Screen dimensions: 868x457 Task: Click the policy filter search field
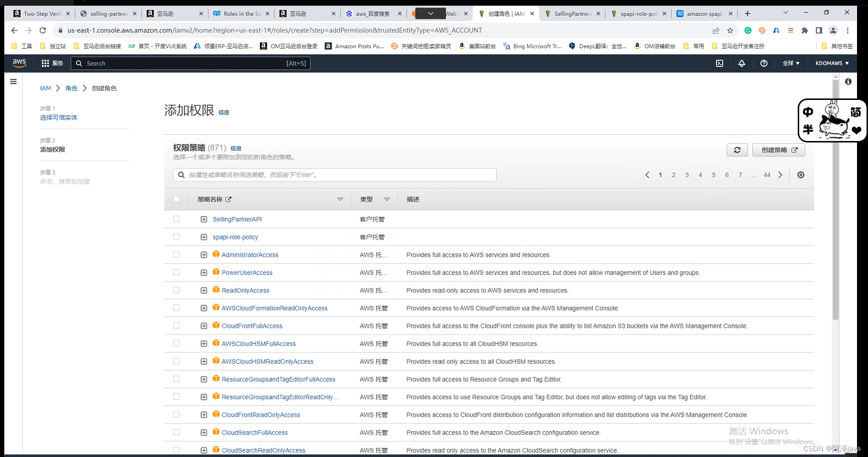[335, 175]
